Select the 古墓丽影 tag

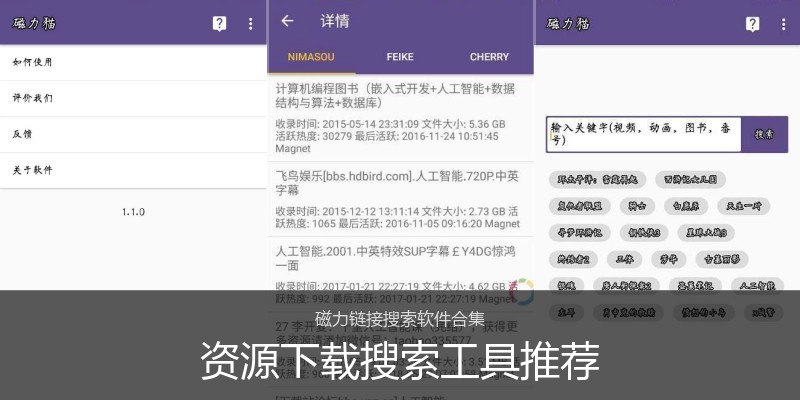[x=722, y=259]
